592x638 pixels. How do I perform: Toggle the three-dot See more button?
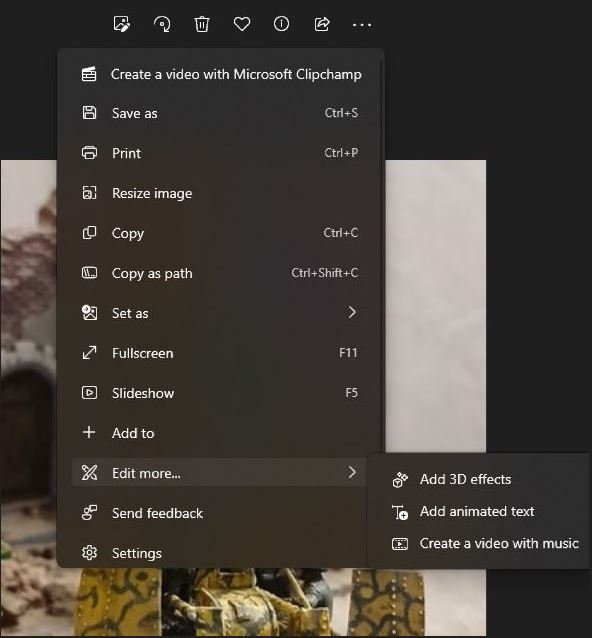(362, 25)
